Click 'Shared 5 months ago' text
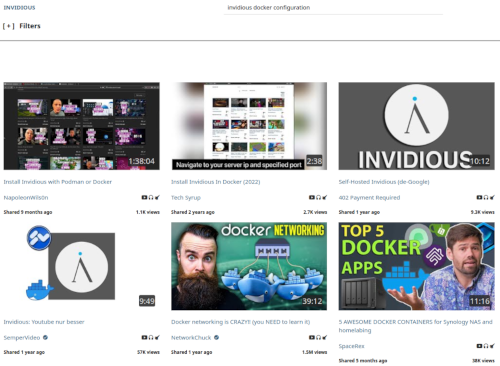The width and height of the screenshot is (500, 366). (x=363, y=361)
